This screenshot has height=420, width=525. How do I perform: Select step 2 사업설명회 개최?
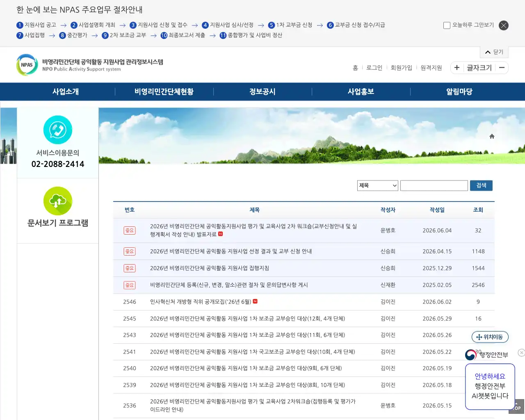tap(93, 25)
